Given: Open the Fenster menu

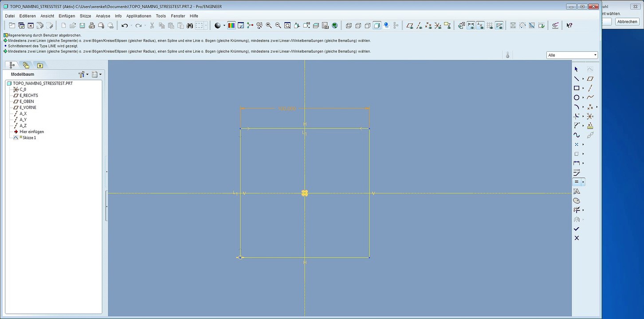Looking at the screenshot, I should click(x=178, y=16).
